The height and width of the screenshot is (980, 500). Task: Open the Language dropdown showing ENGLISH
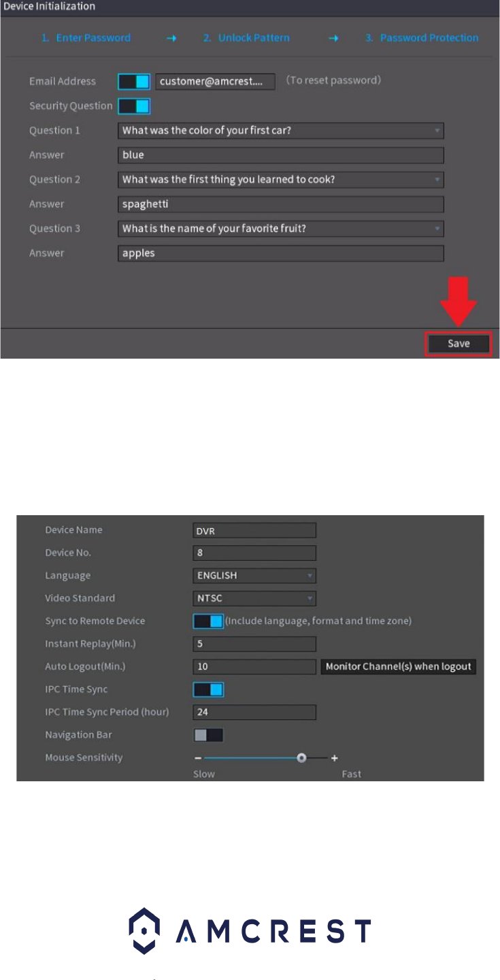pyautogui.click(x=254, y=576)
